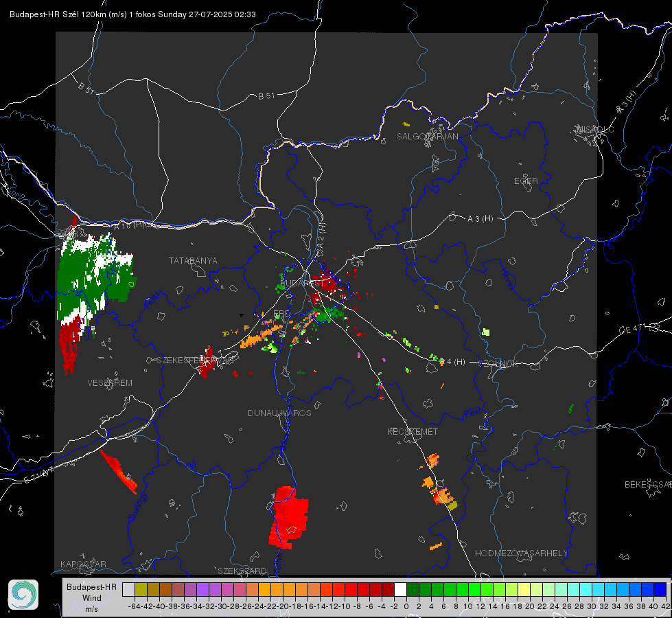
Task: Click the SZÉKESFEHÉRVÁR city label
Action: click(x=196, y=360)
